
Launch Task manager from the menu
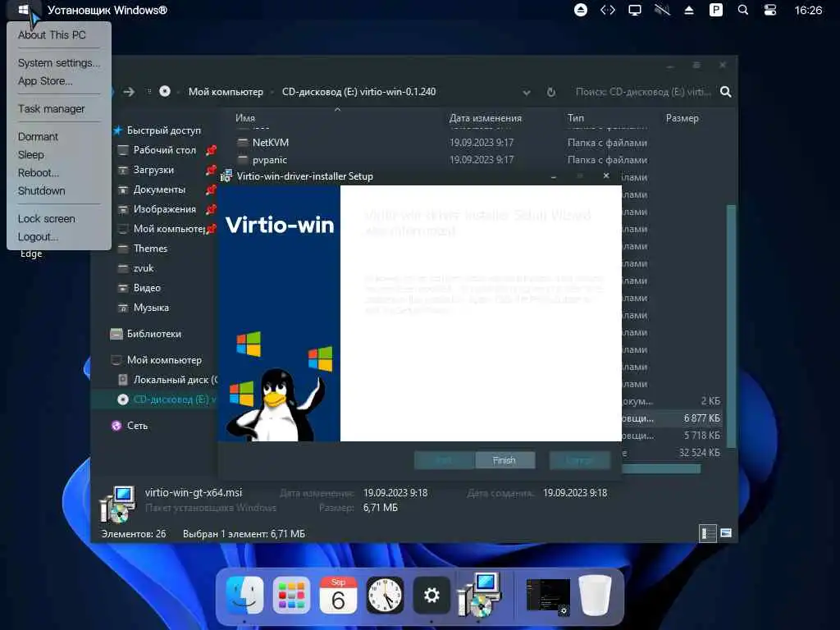coord(52,109)
